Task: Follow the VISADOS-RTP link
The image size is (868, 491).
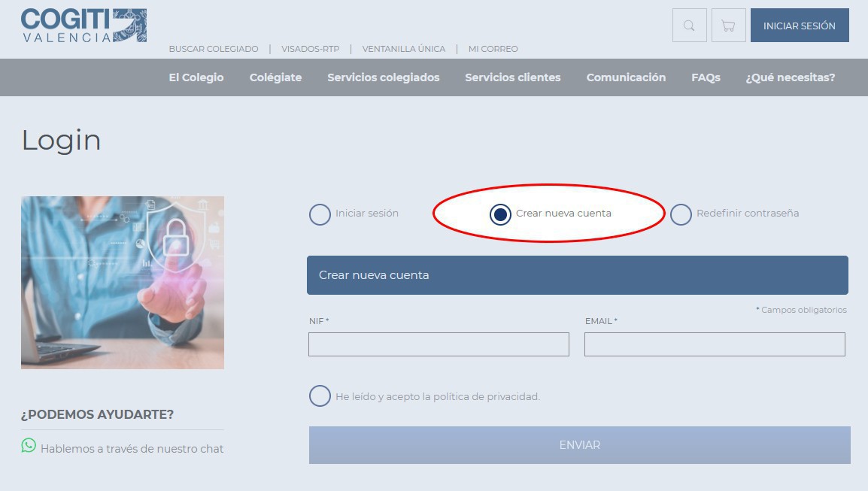Action: pyautogui.click(x=310, y=49)
